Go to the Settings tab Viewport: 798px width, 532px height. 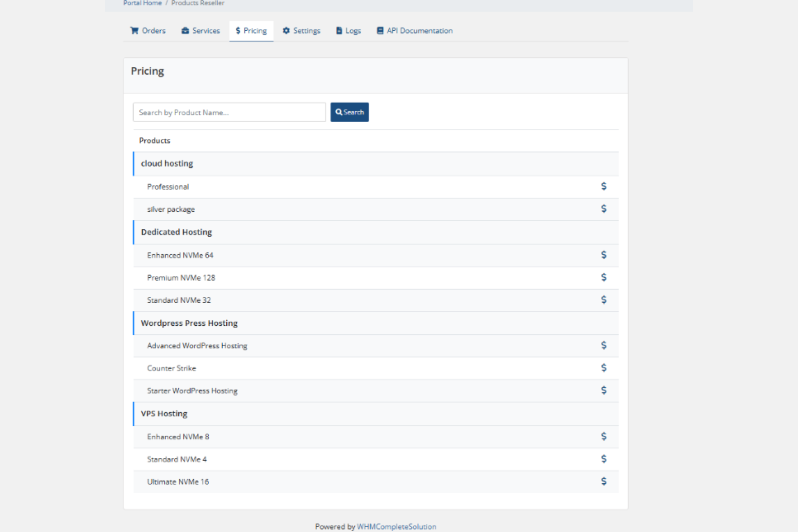click(x=301, y=31)
